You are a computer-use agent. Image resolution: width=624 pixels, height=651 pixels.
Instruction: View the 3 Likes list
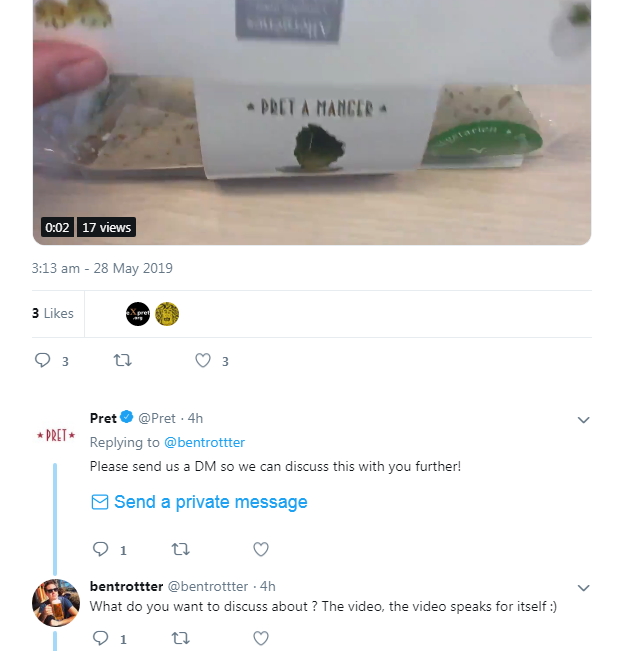coord(52,313)
